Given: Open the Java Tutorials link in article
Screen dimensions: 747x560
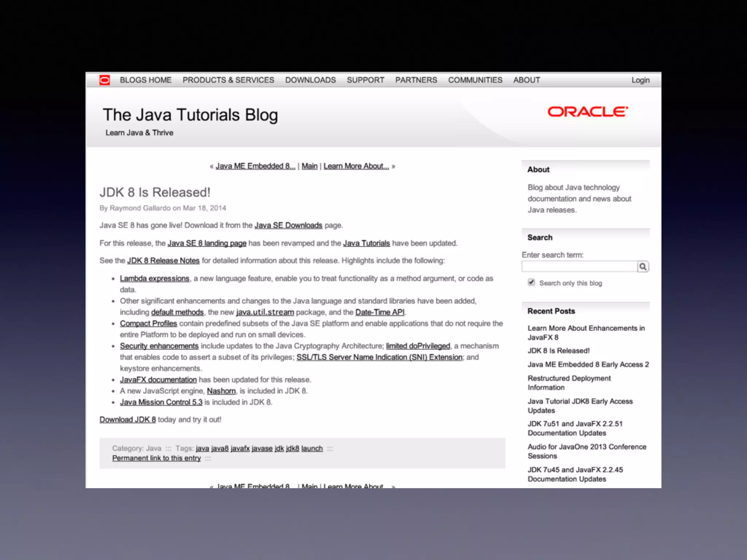Looking at the screenshot, I should (x=367, y=243).
